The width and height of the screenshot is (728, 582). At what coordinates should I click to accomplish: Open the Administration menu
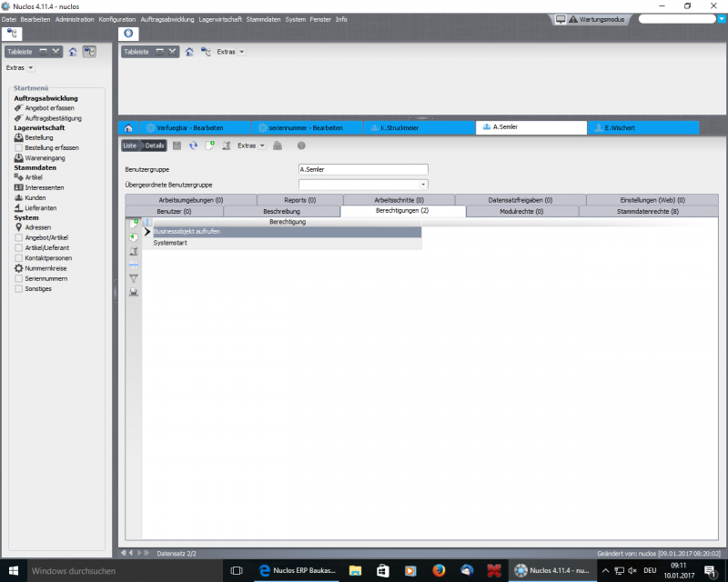point(75,19)
